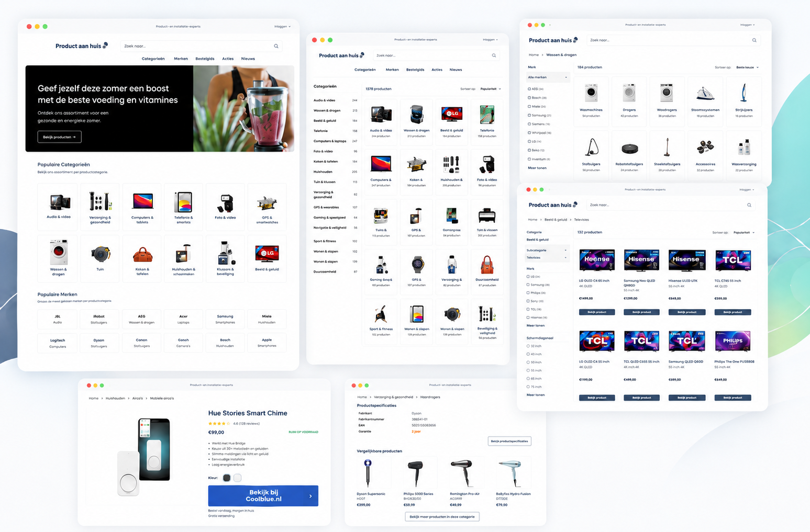The image size is (810, 532).
Task: Check the Siemens brand filter in Wassen & drogen
Action: click(x=529, y=124)
